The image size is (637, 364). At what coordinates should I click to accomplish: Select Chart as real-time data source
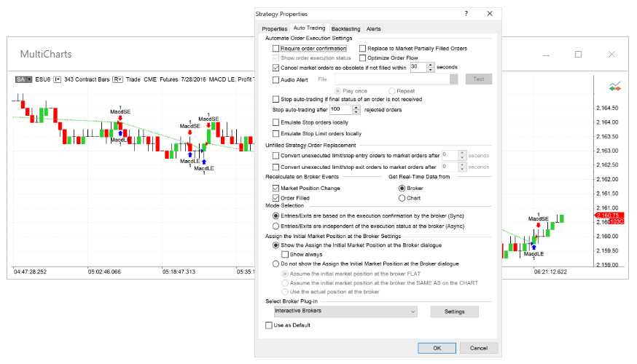pyautogui.click(x=402, y=198)
